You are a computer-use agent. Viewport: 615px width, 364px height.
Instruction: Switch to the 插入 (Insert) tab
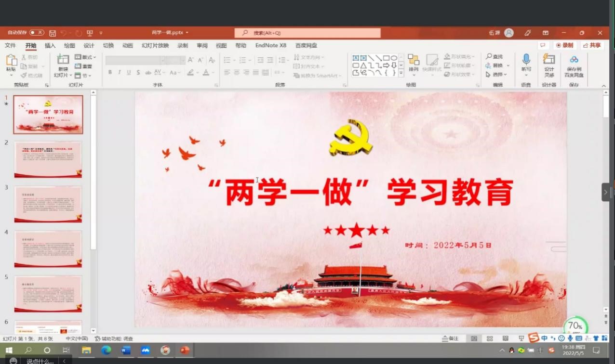[50, 45]
